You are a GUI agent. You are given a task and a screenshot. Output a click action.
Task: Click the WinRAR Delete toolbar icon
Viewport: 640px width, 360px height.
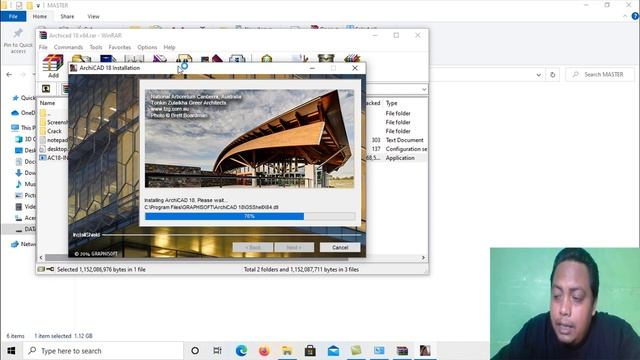click(160, 59)
